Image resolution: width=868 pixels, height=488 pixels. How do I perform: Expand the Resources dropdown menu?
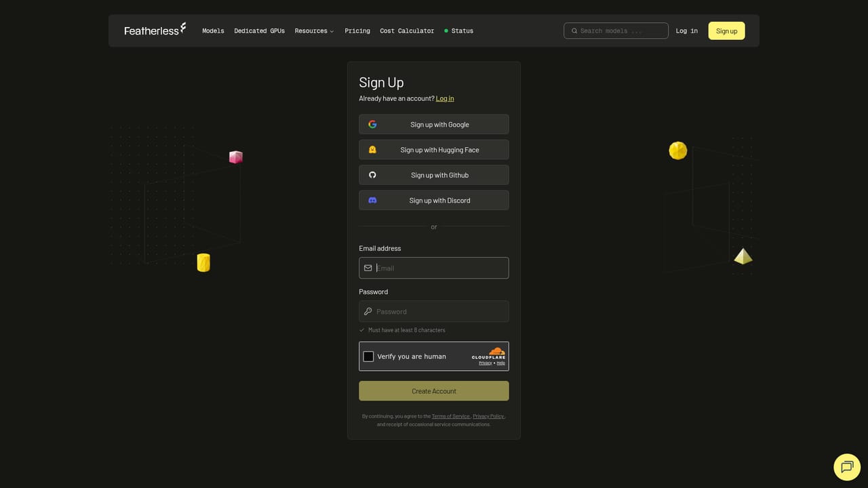click(314, 30)
